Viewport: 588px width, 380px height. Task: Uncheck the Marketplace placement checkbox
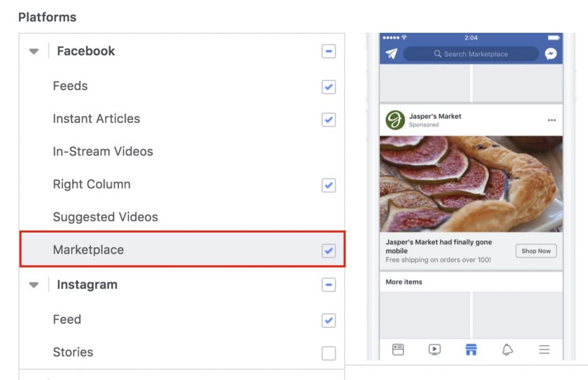point(328,250)
